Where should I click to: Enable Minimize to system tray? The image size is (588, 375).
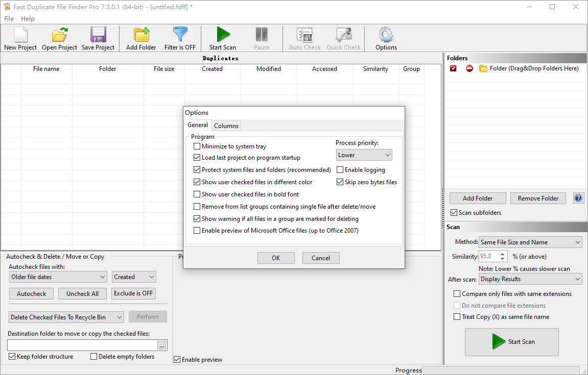point(197,146)
